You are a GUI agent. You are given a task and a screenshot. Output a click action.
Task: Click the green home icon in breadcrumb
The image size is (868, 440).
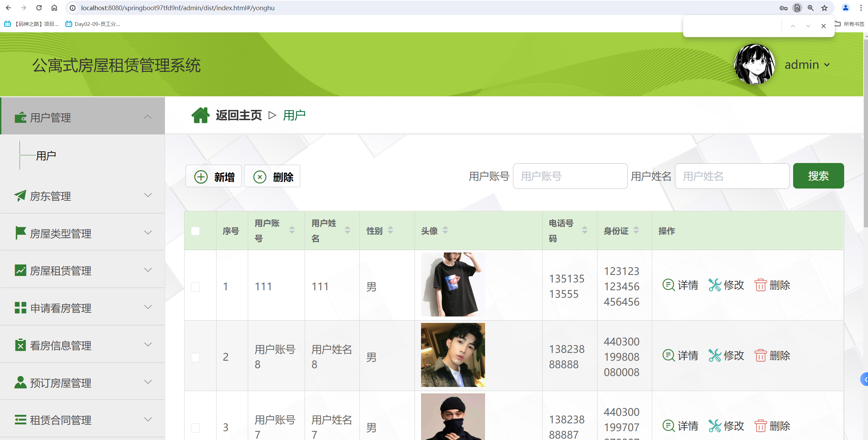coord(200,115)
